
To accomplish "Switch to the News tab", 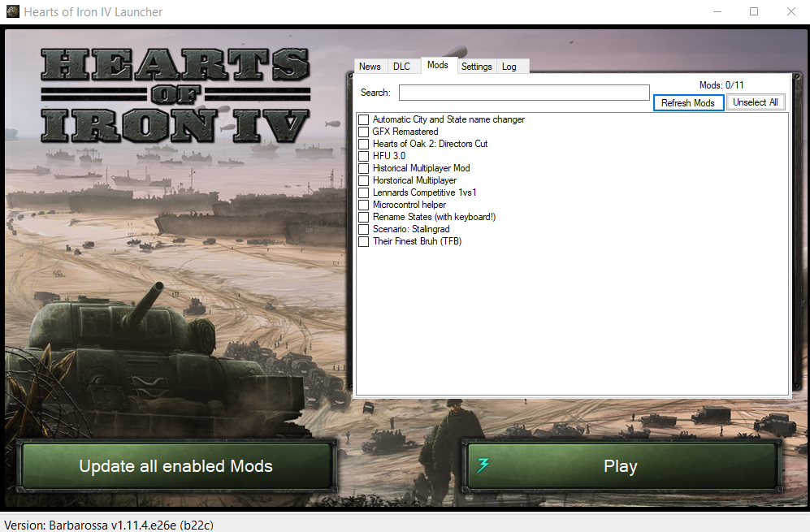I will pyautogui.click(x=370, y=66).
